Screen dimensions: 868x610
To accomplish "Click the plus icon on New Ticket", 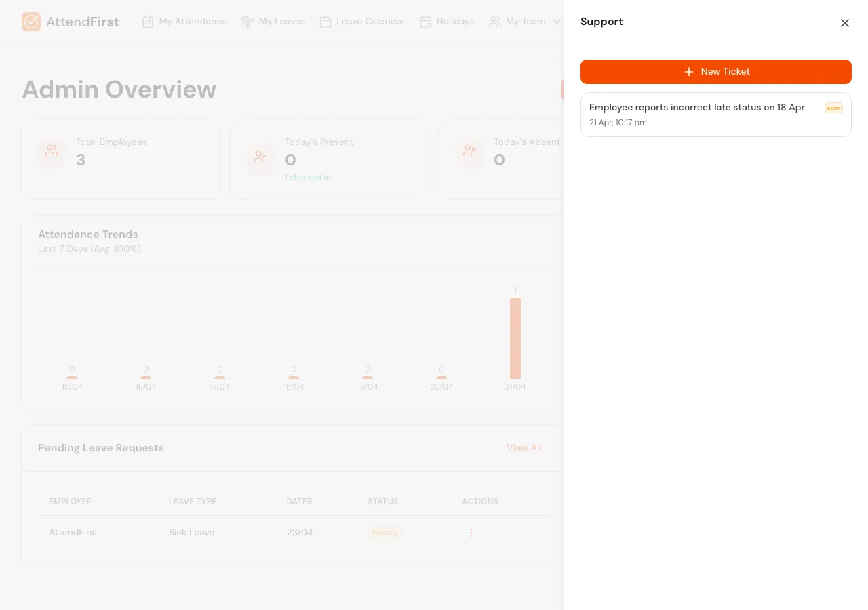I will (689, 71).
